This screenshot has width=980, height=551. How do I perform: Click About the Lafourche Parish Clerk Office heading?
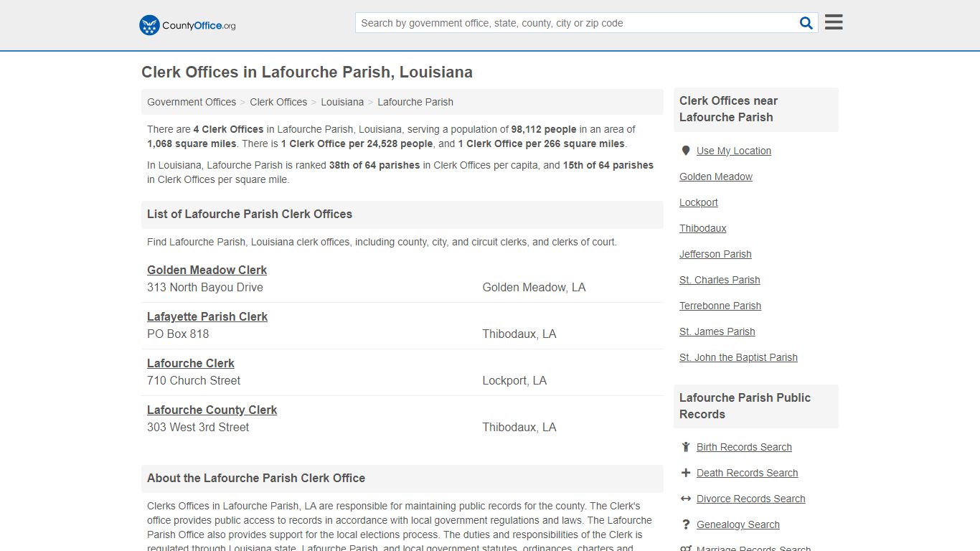pyautogui.click(x=256, y=478)
